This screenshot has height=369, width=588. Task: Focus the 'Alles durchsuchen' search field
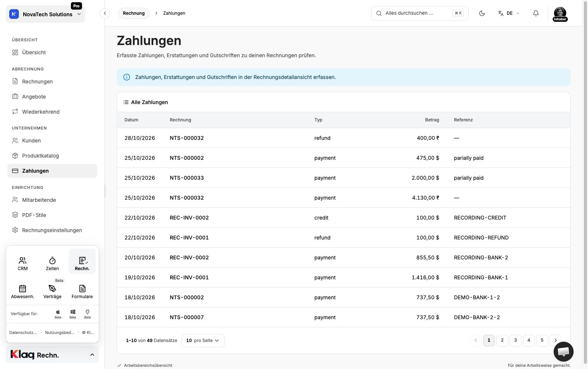coord(420,13)
